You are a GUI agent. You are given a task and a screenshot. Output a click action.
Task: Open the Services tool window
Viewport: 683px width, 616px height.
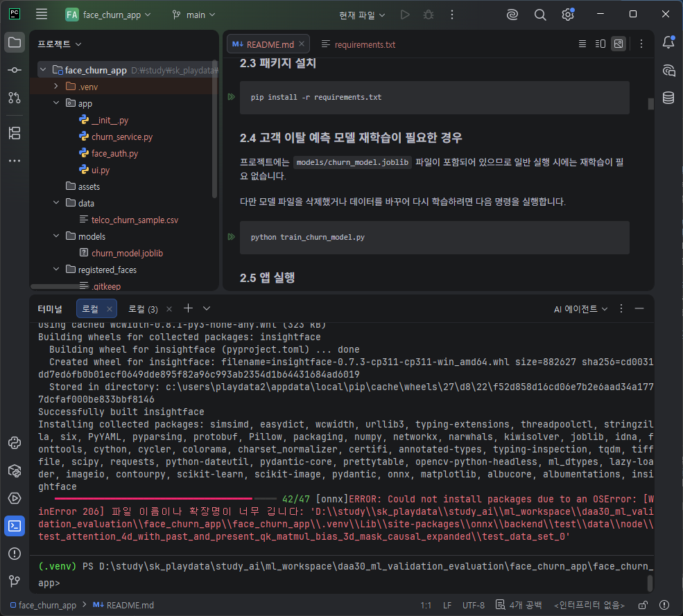(15, 498)
